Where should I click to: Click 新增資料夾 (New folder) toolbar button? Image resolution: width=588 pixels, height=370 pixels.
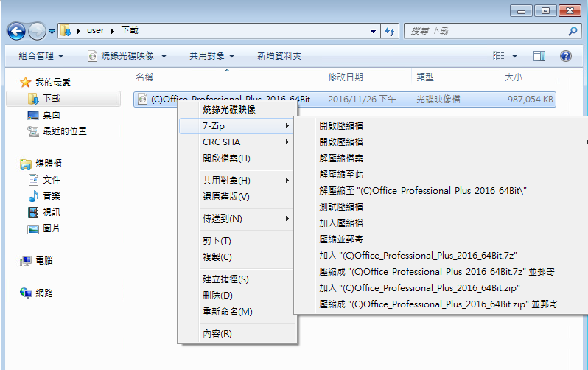point(279,56)
